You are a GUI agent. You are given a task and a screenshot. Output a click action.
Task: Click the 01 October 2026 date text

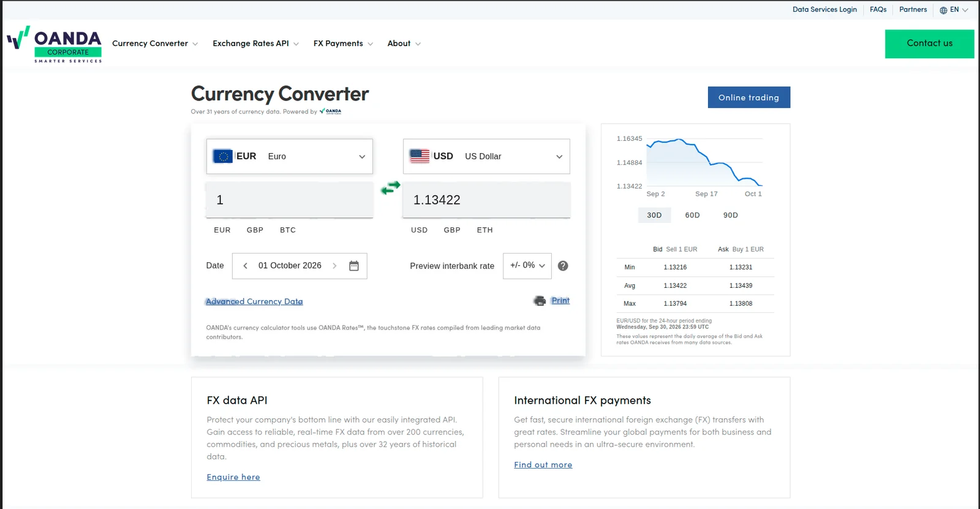290,266
